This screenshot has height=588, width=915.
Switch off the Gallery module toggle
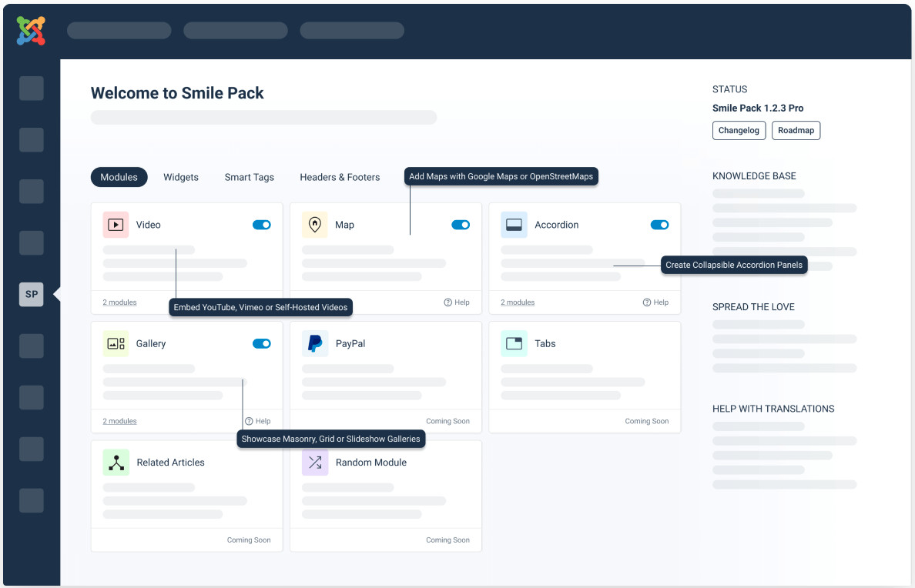pyautogui.click(x=262, y=344)
